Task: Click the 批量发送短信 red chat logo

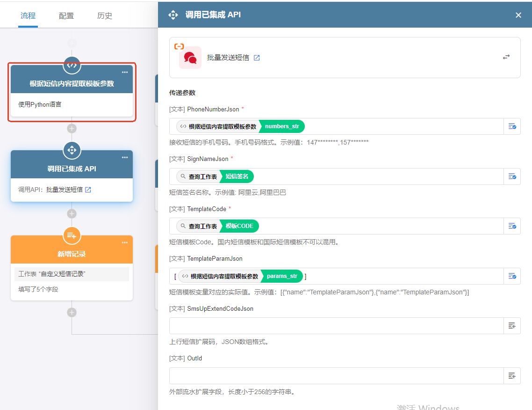Action: point(190,58)
